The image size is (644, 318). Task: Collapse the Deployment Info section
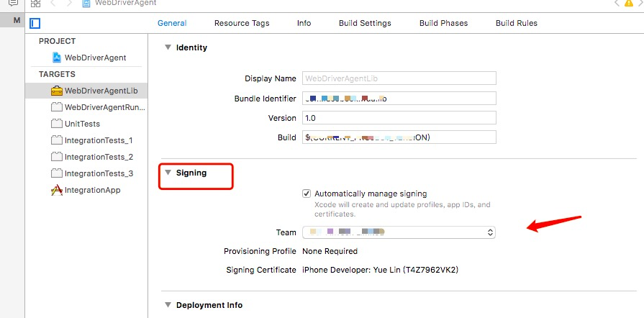pos(168,305)
